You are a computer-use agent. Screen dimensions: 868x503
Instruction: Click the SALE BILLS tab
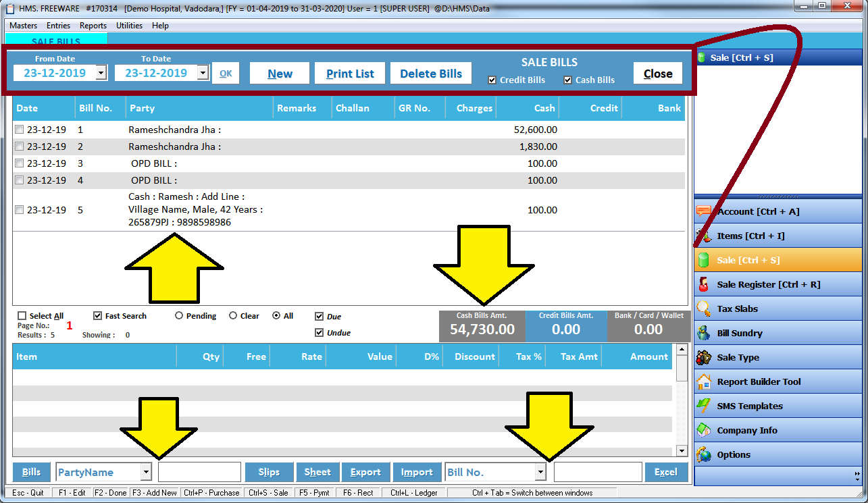click(x=56, y=41)
